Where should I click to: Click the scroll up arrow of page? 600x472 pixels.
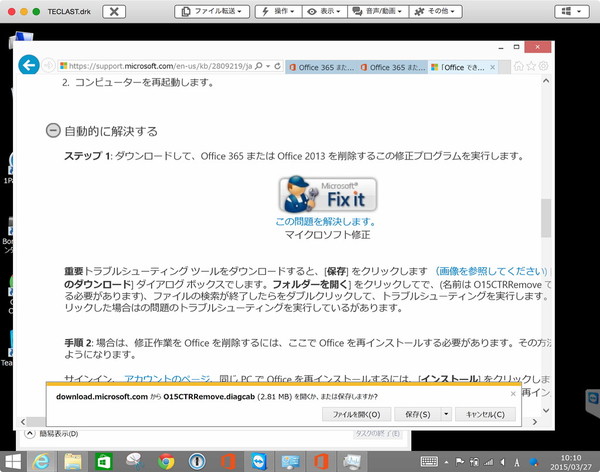pos(546,81)
